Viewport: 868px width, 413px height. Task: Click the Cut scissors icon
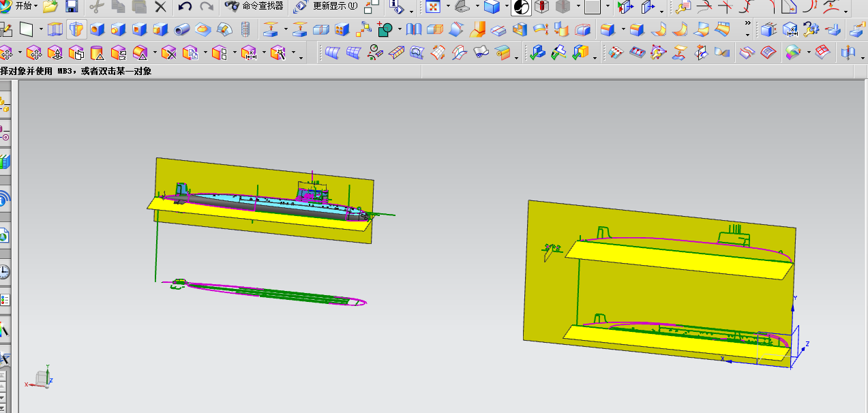(96, 7)
